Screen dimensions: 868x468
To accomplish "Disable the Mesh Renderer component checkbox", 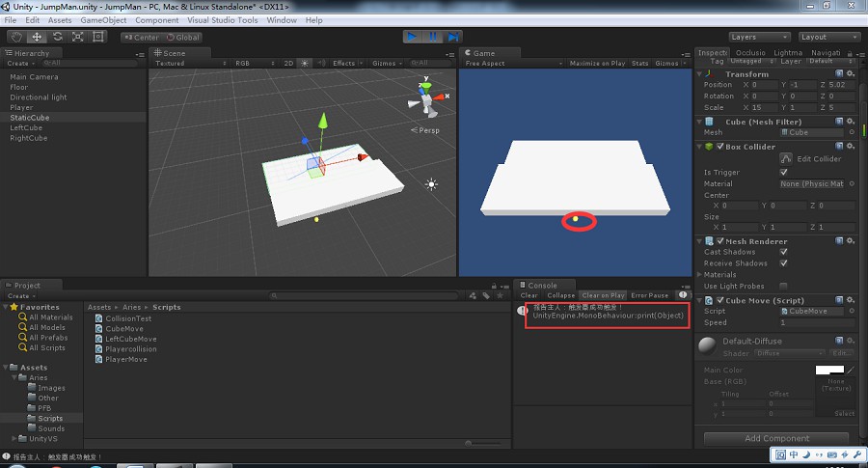I will (x=720, y=241).
